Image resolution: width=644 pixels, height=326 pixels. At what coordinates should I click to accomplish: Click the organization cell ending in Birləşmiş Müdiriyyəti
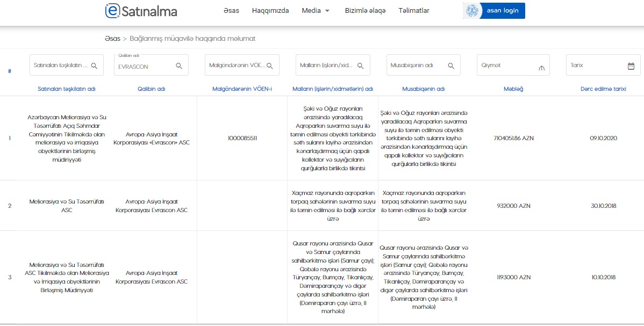pos(67,277)
